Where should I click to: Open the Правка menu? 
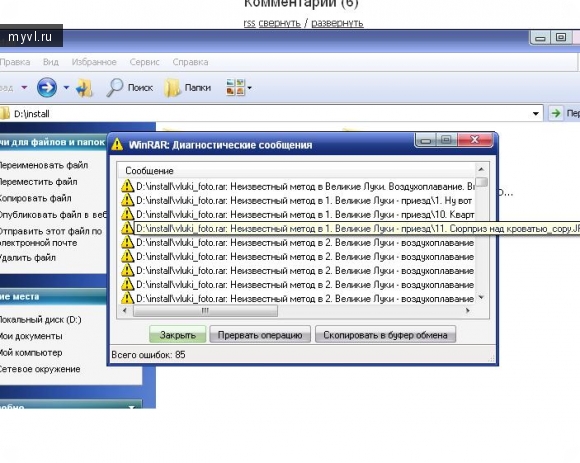(x=15, y=62)
